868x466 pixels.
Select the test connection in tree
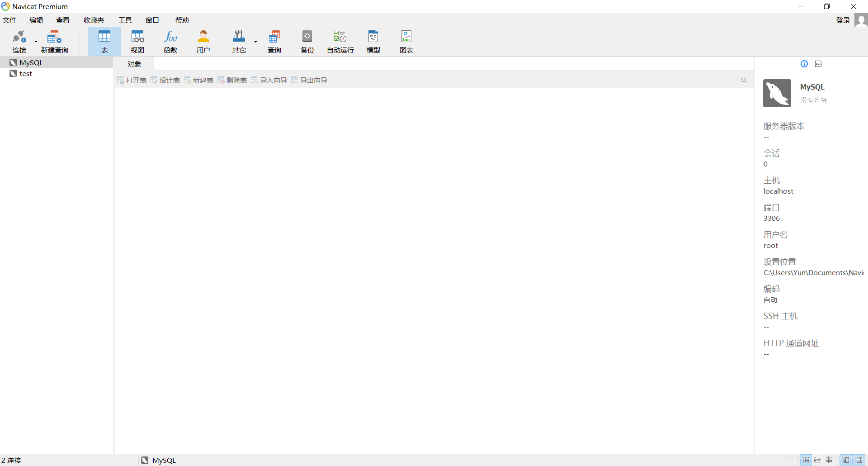(57, 73)
